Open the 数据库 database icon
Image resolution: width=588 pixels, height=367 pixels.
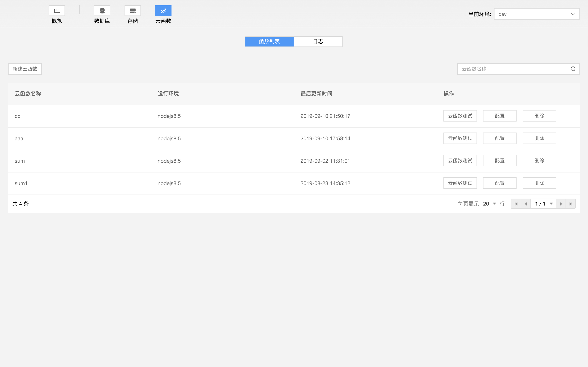tap(102, 11)
